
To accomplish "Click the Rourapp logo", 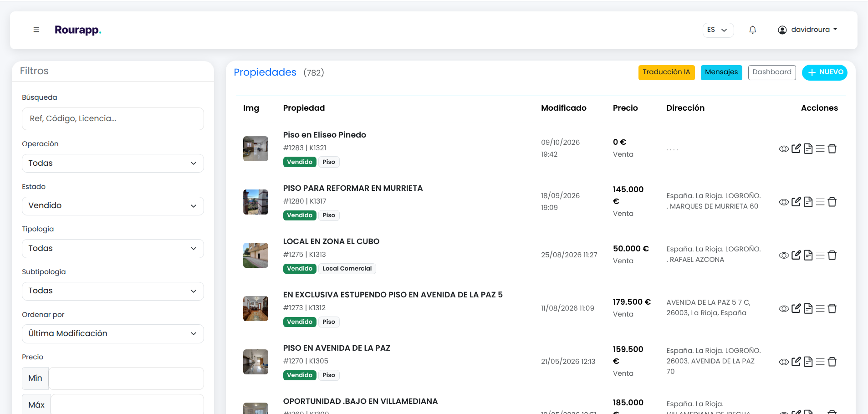I will click(78, 30).
